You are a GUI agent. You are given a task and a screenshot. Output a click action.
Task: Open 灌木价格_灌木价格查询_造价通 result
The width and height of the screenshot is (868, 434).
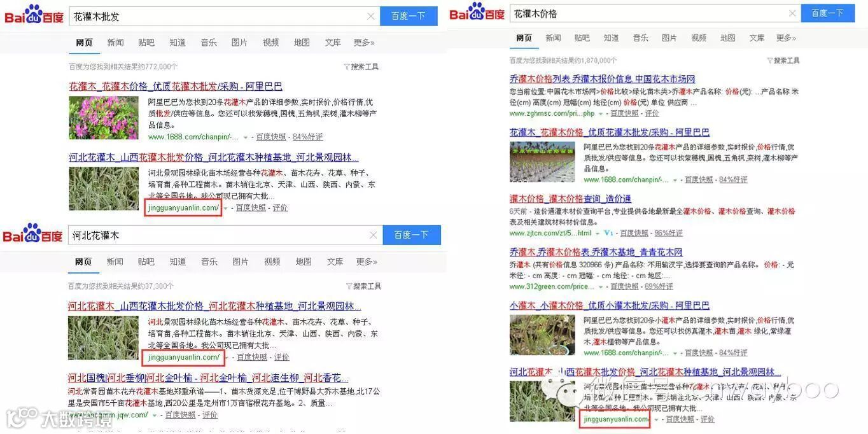tap(570, 199)
